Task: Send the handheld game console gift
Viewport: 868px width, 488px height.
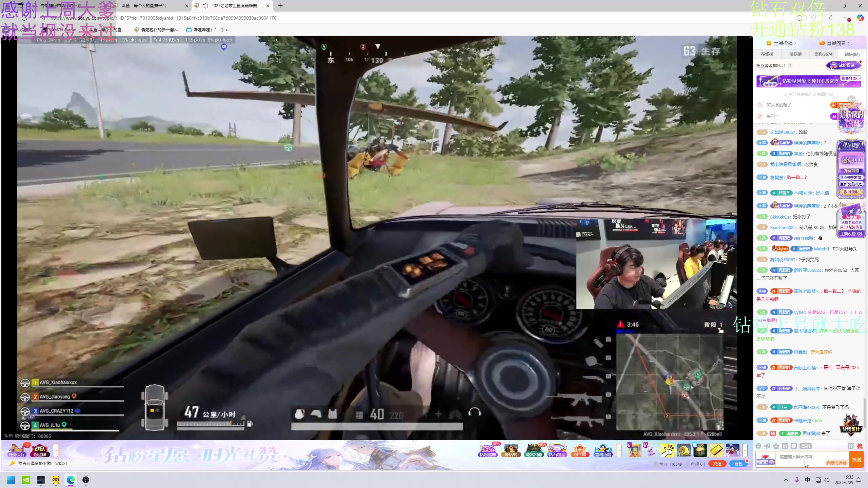Action: pyautogui.click(x=635, y=450)
